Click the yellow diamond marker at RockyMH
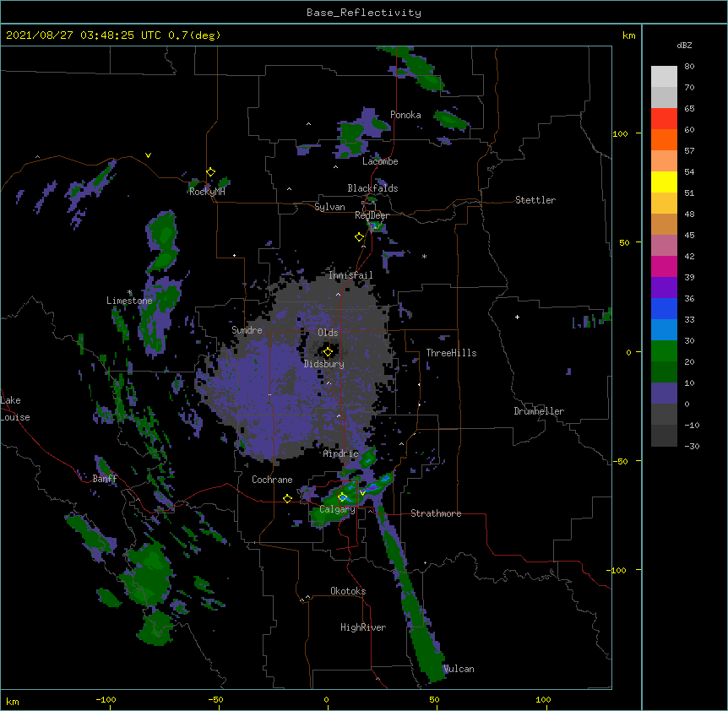This screenshot has height=711, width=728. coord(210,172)
